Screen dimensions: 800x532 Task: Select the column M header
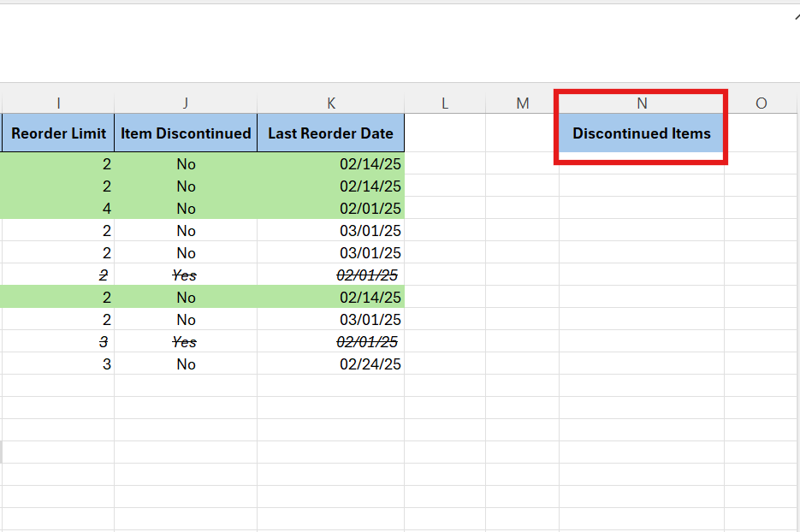[x=523, y=103]
